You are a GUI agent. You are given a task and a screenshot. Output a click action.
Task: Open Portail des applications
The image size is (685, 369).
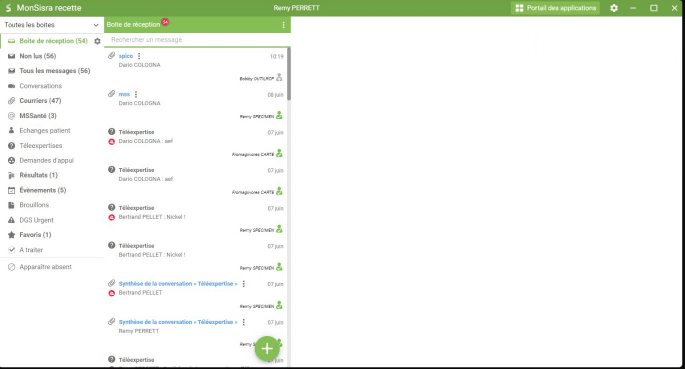click(555, 8)
